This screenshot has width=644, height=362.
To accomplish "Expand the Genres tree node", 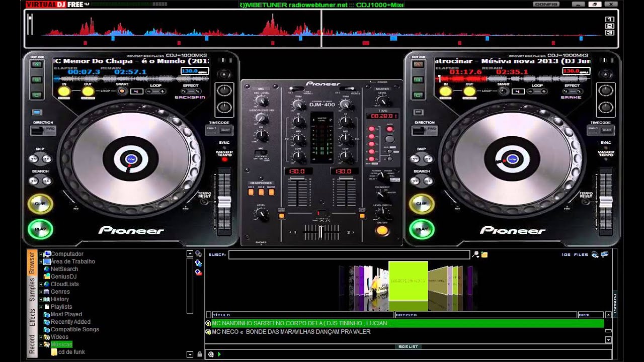I will [x=41, y=292].
